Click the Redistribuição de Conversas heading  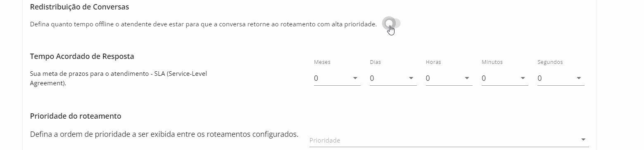click(79, 7)
